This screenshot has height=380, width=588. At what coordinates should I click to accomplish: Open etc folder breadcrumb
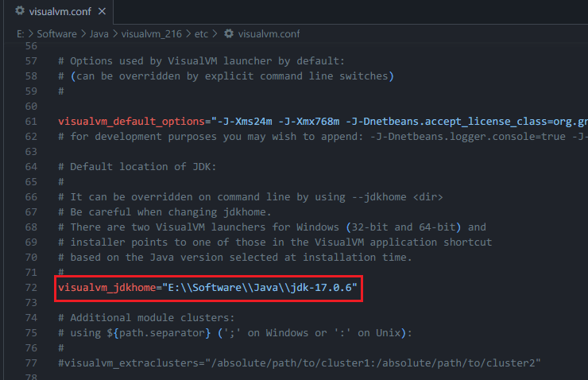pyautogui.click(x=201, y=33)
